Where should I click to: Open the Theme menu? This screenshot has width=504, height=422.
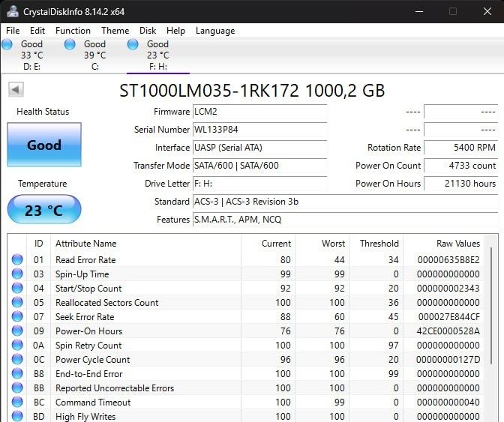coord(115,31)
